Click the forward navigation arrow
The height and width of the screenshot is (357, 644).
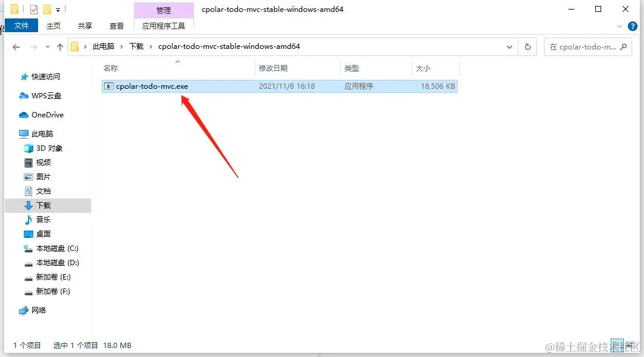tap(34, 47)
